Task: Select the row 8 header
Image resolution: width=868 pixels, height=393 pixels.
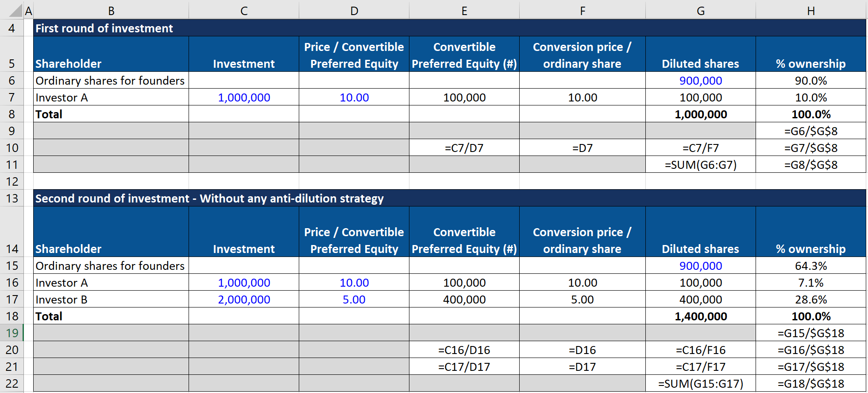Action: pos(12,114)
